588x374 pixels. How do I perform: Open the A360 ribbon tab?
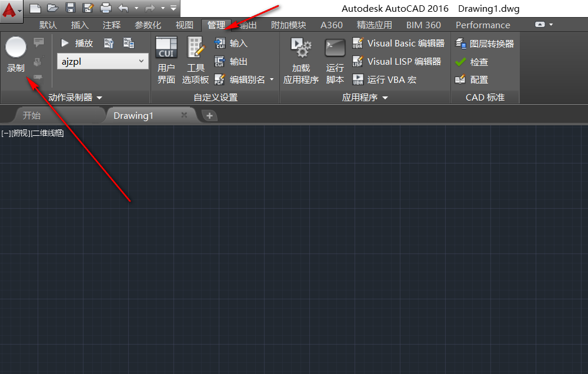(x=332, y=25)
